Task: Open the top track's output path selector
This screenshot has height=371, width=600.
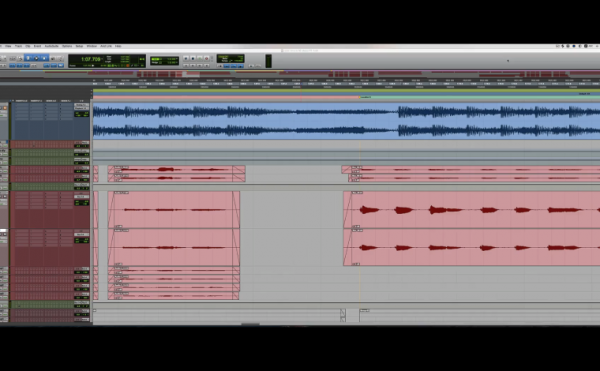Action: coord(82,108)
